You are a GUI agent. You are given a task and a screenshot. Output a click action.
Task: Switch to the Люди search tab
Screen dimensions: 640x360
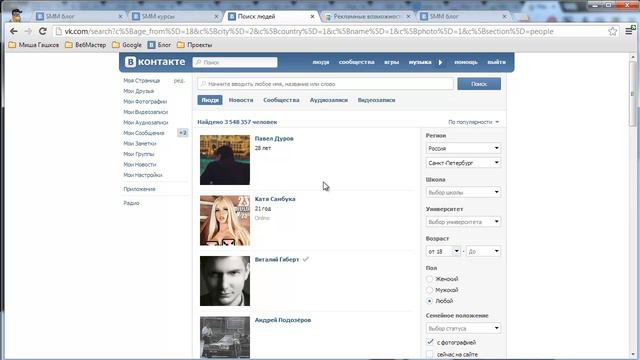(210, 100)
